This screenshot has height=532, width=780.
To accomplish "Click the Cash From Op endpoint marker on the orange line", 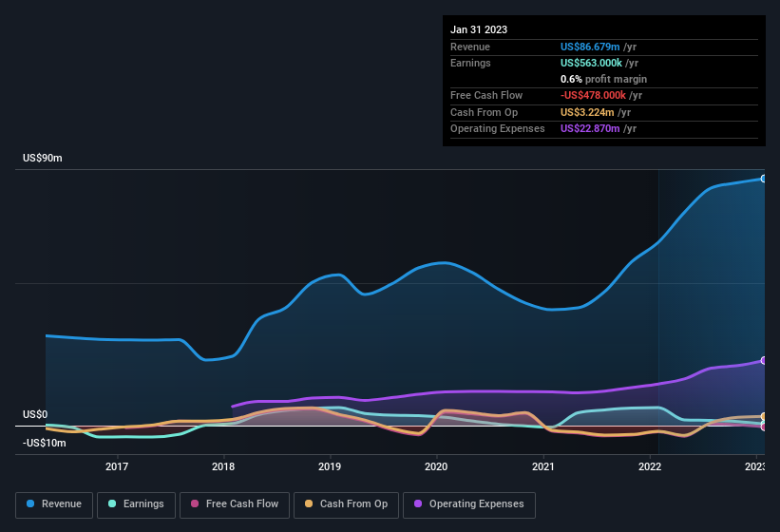I will [764, 416].
